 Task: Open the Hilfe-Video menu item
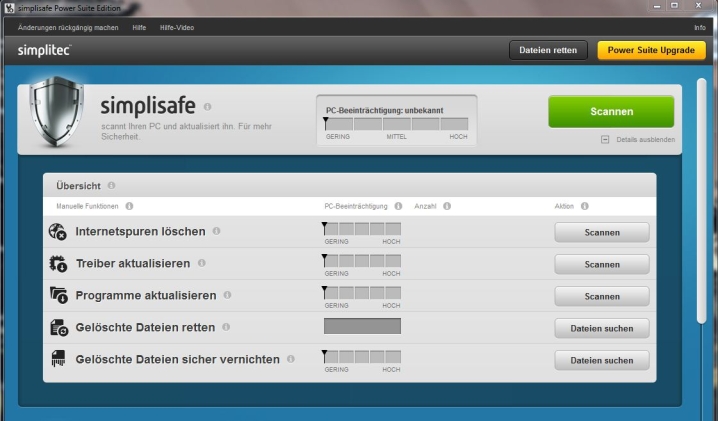click(x=177, y=27)
